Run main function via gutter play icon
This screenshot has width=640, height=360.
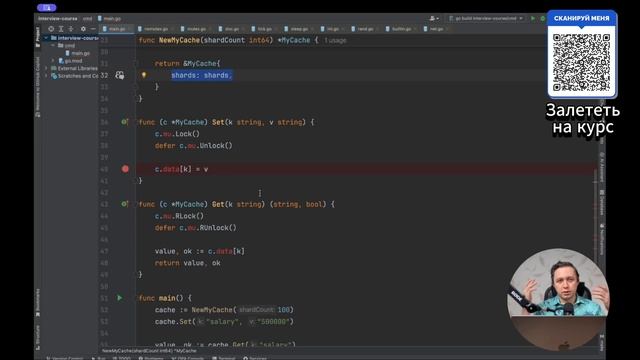pos(120,298)
